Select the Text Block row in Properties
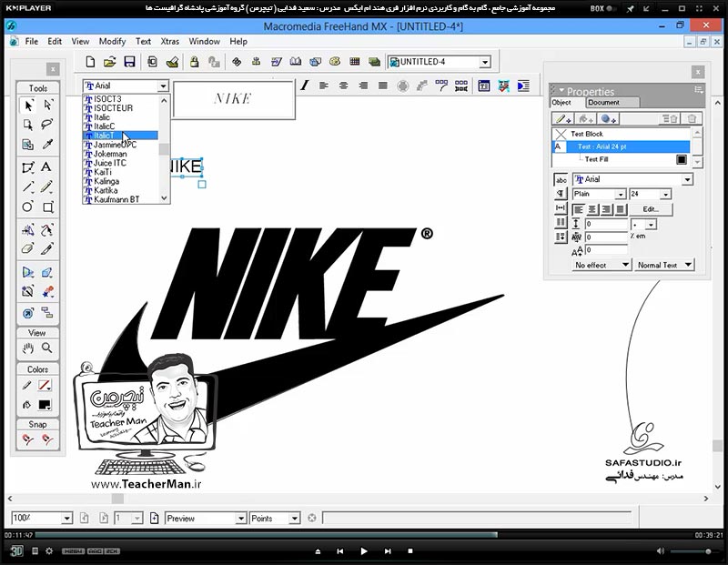The image size is (728, 565). [x=622, y=134]
